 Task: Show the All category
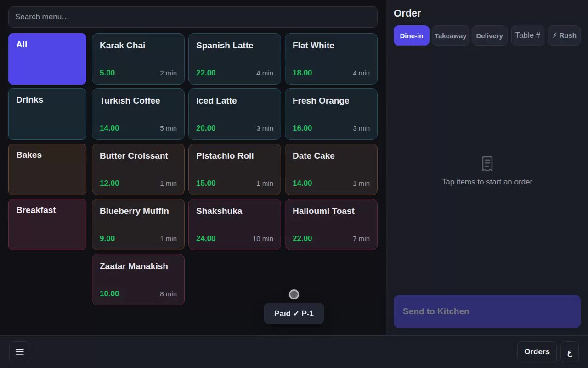click(47, 59)
